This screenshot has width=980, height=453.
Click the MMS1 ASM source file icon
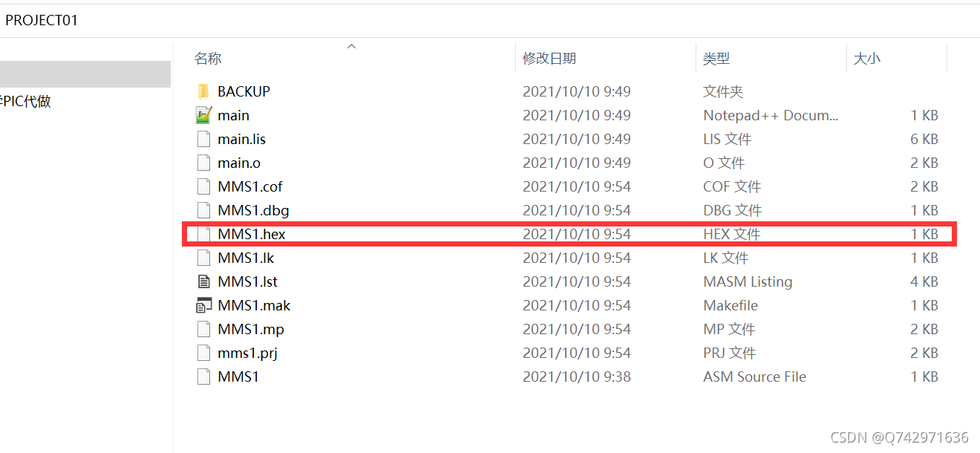click(203, 377)
